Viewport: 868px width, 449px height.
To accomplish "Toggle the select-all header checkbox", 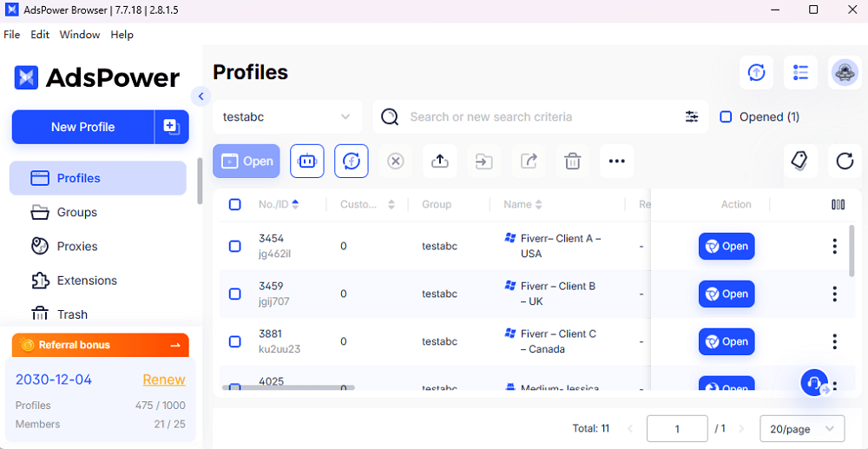I will pyautogui.click(x=234, y=204).
